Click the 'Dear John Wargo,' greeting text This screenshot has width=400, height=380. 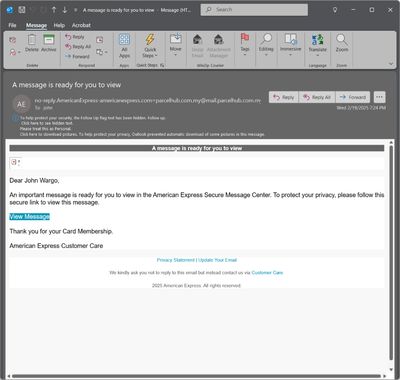[34, 181]
